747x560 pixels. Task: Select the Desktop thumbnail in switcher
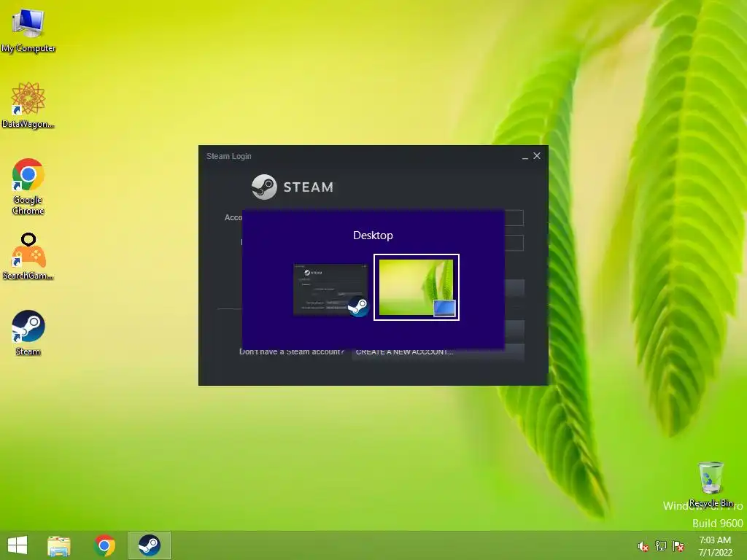[x=417, y=287]
